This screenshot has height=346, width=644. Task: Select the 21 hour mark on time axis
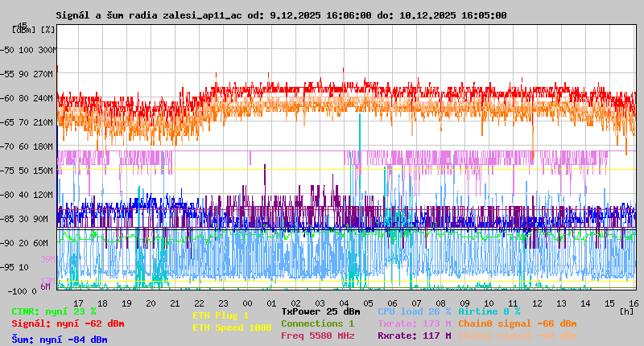coord(175,303)
